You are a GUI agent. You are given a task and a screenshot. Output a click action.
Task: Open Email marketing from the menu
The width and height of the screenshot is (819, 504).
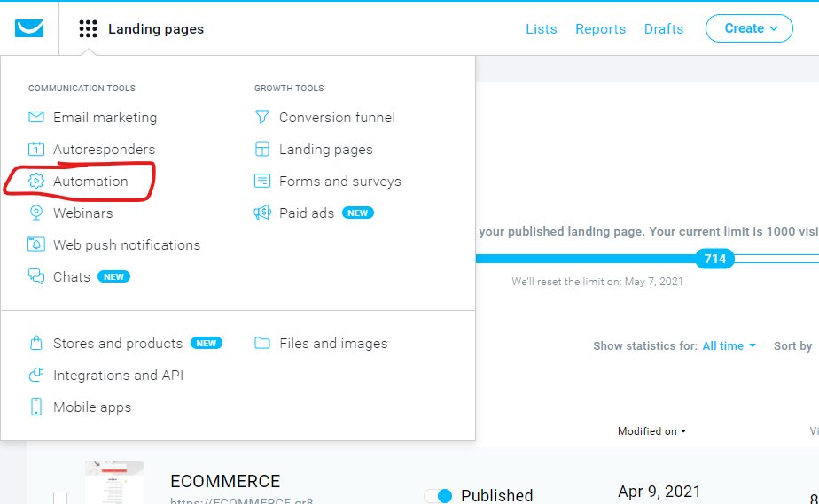click(x=105, y=118)
